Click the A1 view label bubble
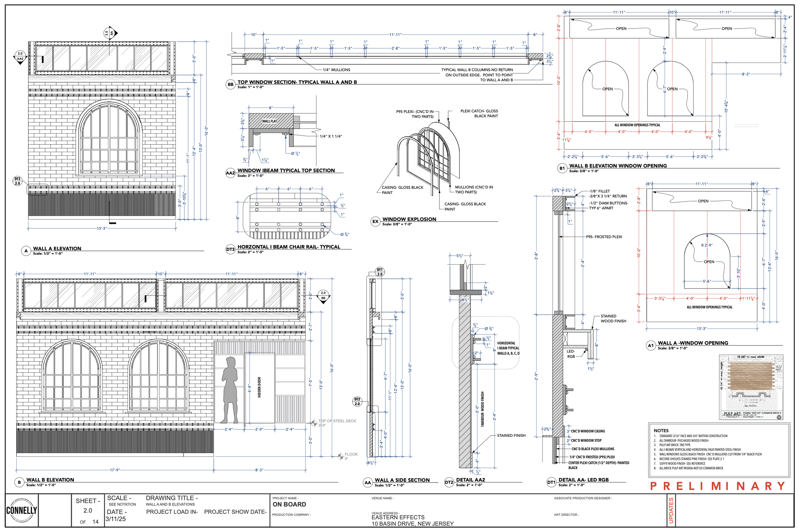799x532 pixels. (651, 346)
